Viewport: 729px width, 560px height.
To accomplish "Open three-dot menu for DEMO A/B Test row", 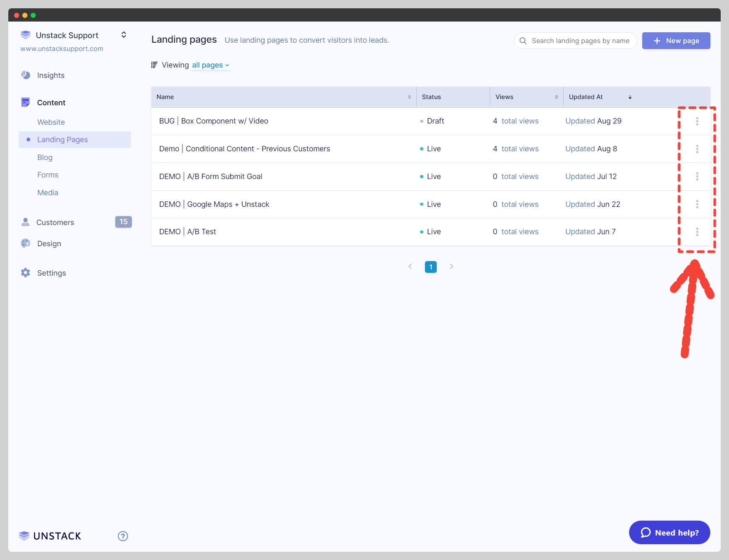I will (x=697, y=232).
